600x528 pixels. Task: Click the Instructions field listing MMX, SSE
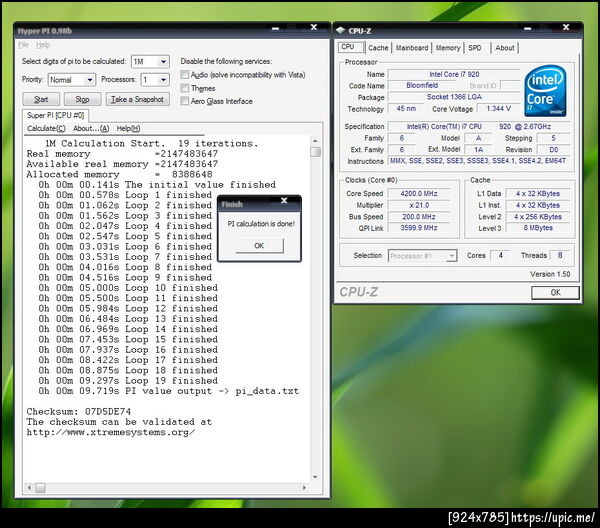pos(478,161)
